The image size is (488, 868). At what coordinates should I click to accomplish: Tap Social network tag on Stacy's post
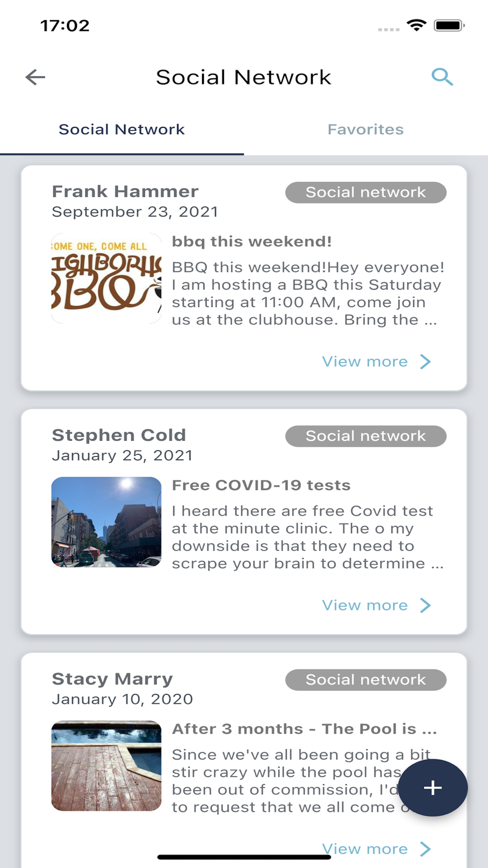pyautogui.click(x=366, y=680)
